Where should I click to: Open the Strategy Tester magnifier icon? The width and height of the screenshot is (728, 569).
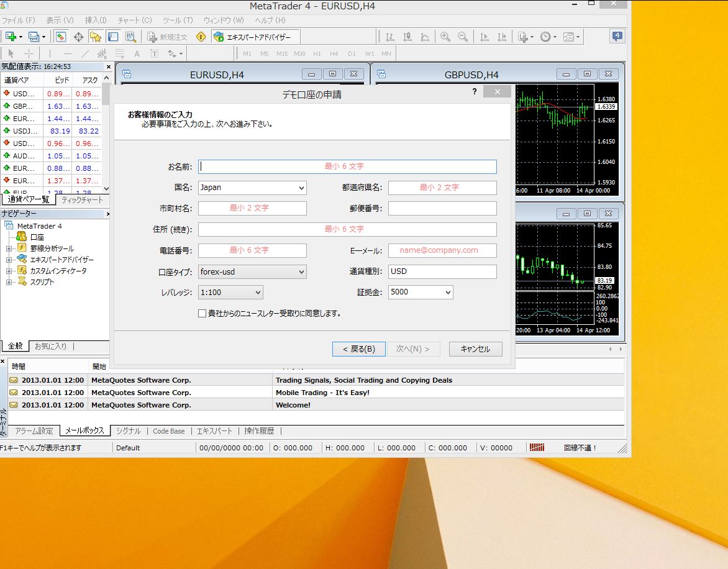tap(130, 37)
